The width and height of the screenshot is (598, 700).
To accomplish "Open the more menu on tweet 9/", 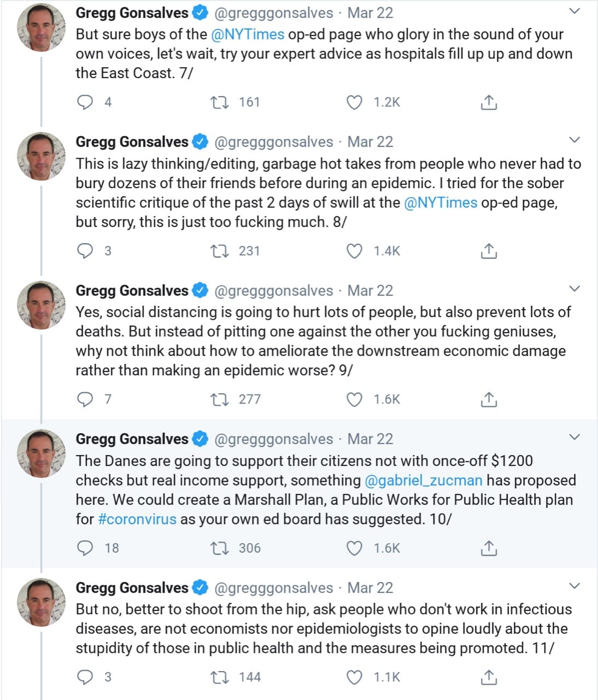I will point(574,289).
